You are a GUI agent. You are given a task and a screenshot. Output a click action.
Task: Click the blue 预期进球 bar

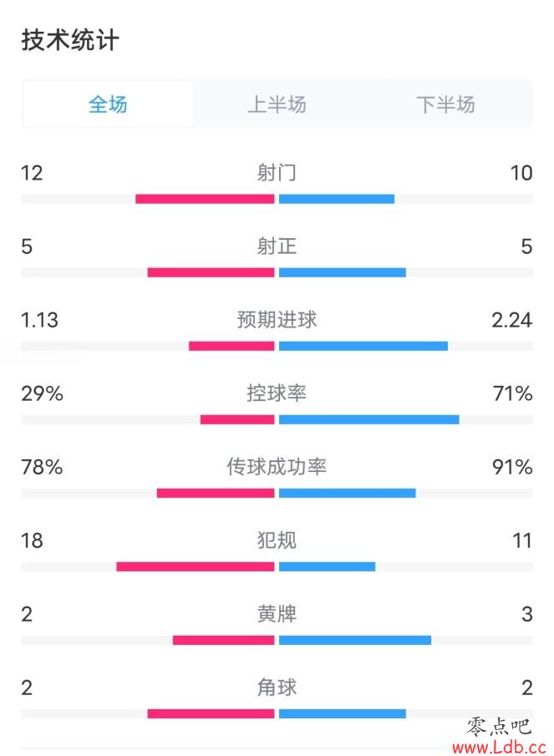pyautogui.click(x=363, y=346)
